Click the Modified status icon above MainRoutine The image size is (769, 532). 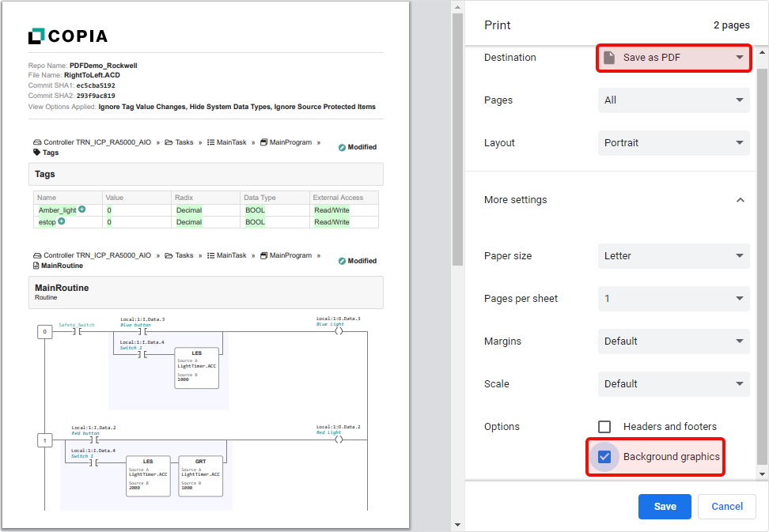[x=342, y=261]
